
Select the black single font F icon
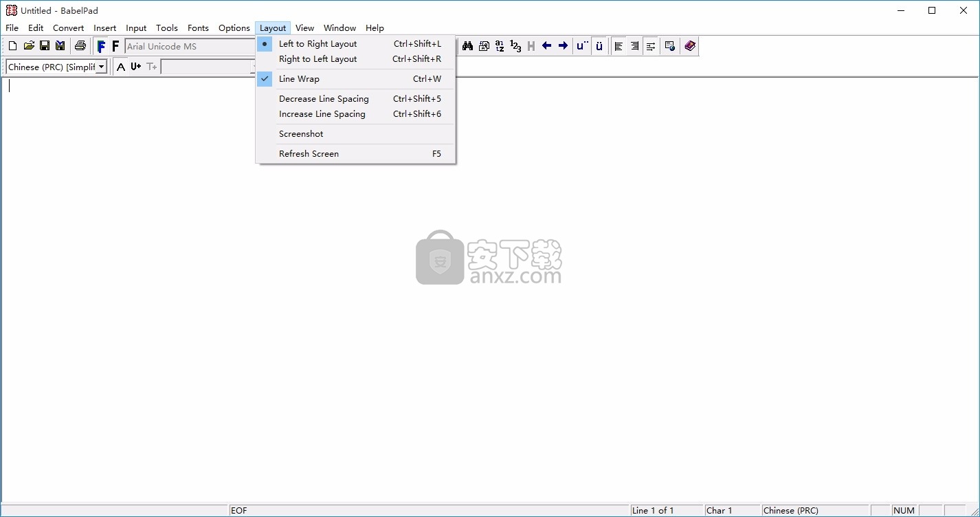coord(115,46)
